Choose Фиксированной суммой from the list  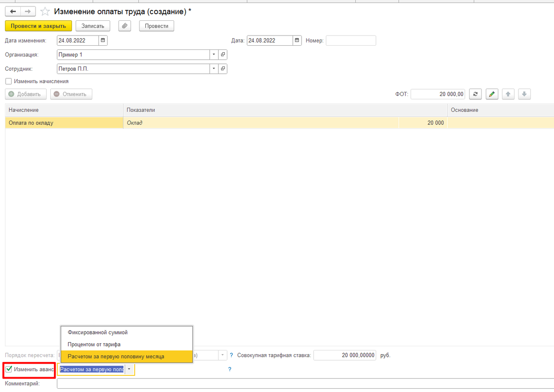click(x=127, y=332)
